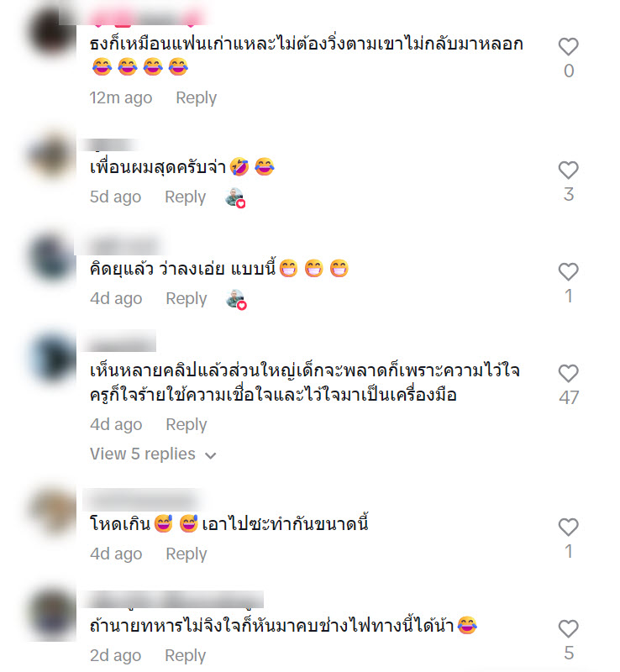Reply to the 12m ago comment
This screenshot has width=620, height=672.
[196, 97]
